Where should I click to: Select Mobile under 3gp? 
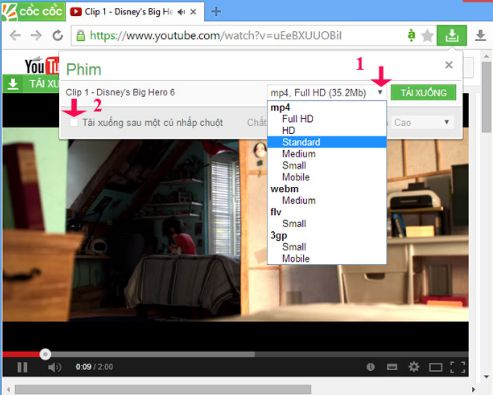[327, 258]
